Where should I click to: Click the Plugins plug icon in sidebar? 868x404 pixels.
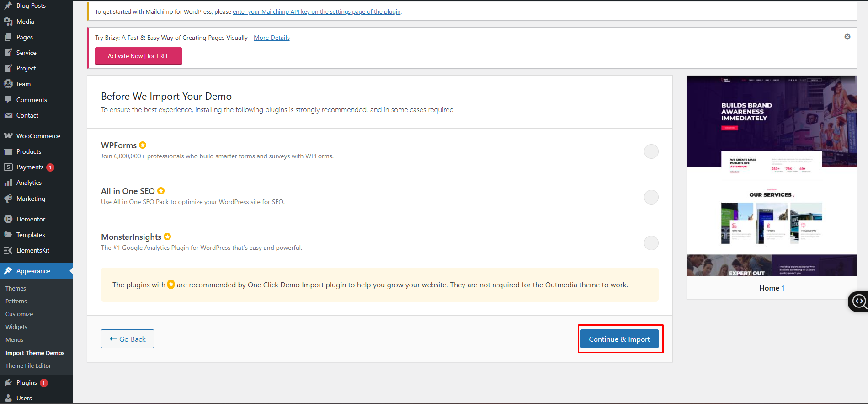pyautogui.click(x=8, y=382)
